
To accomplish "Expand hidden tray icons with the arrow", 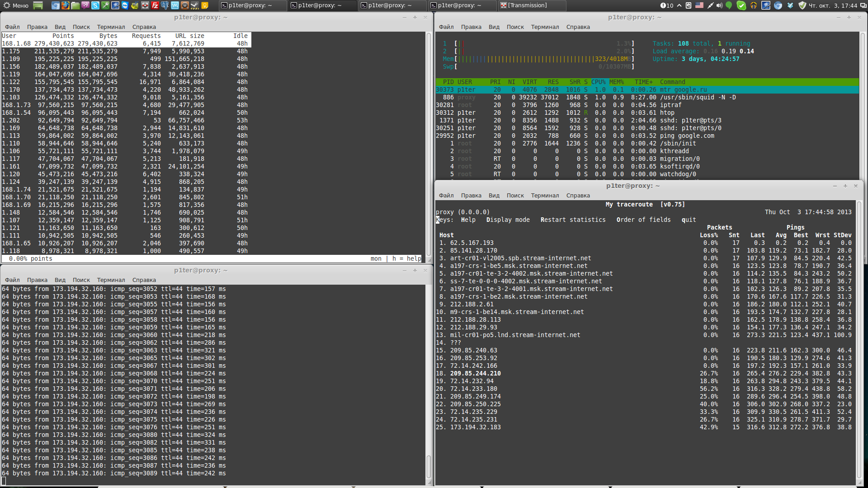I will (679, 5).
